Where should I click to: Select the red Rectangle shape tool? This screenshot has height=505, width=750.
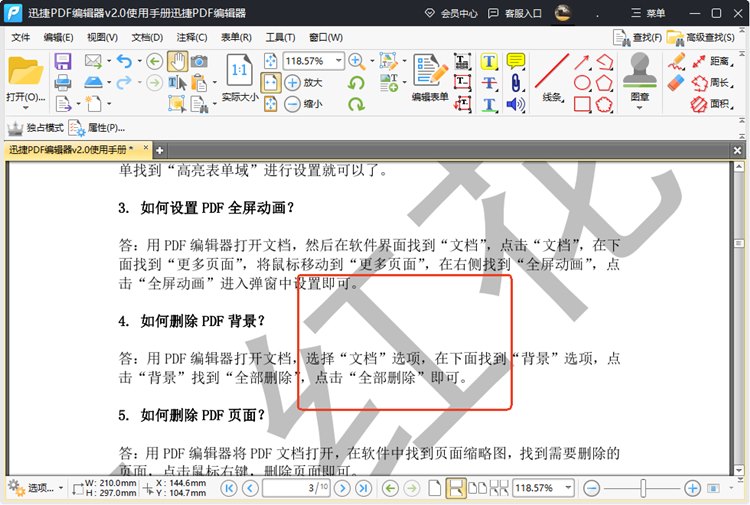coord(582,104)
